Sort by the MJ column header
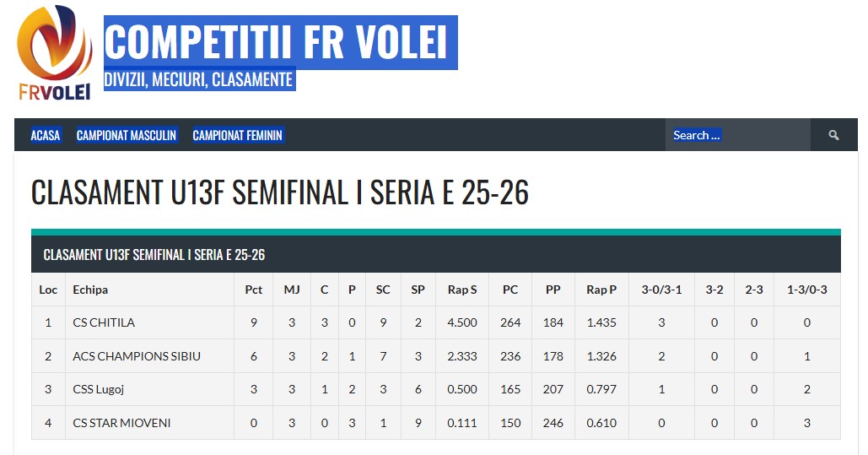The width and height of the screenshot is (868, 455). (x=292, y=290)
